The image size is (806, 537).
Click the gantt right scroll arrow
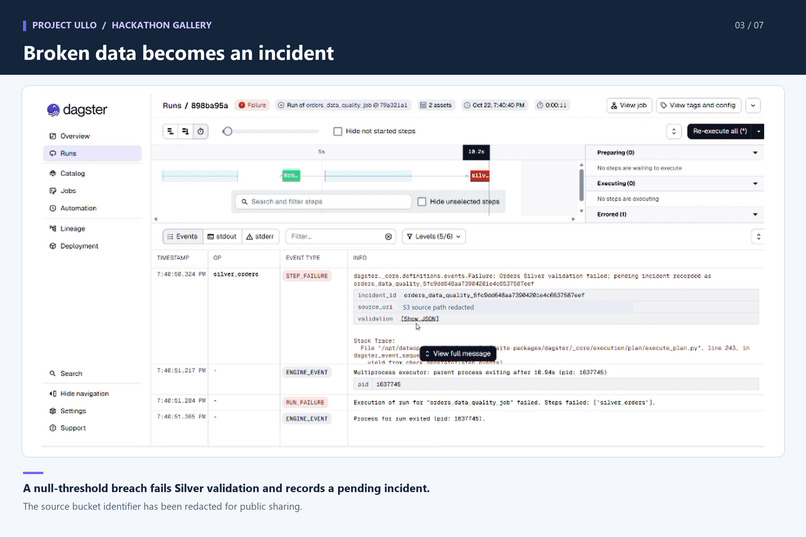pos(574,219)
